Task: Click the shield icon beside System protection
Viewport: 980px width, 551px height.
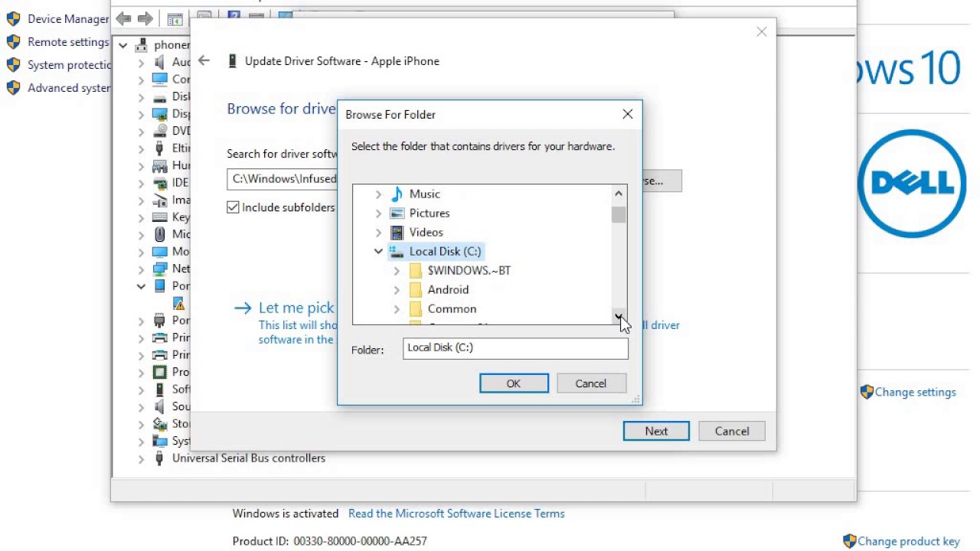Action: pos(13,65)
